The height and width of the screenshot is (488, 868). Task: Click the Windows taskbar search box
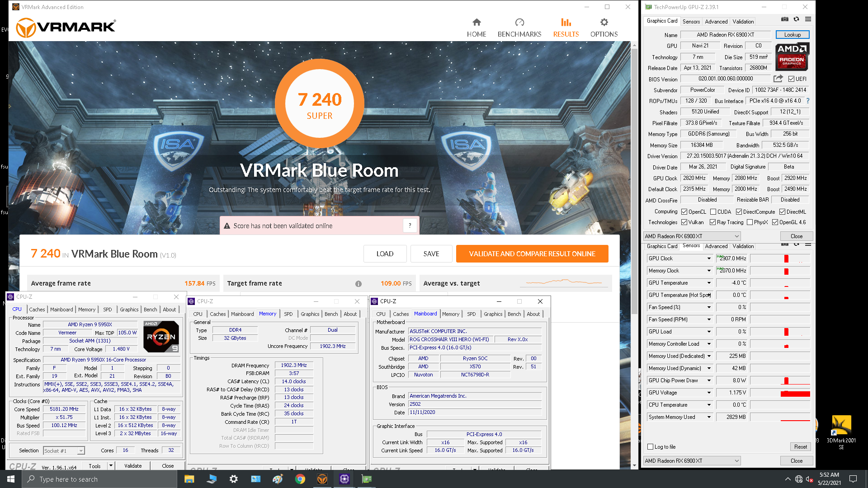tap(99, 479)
